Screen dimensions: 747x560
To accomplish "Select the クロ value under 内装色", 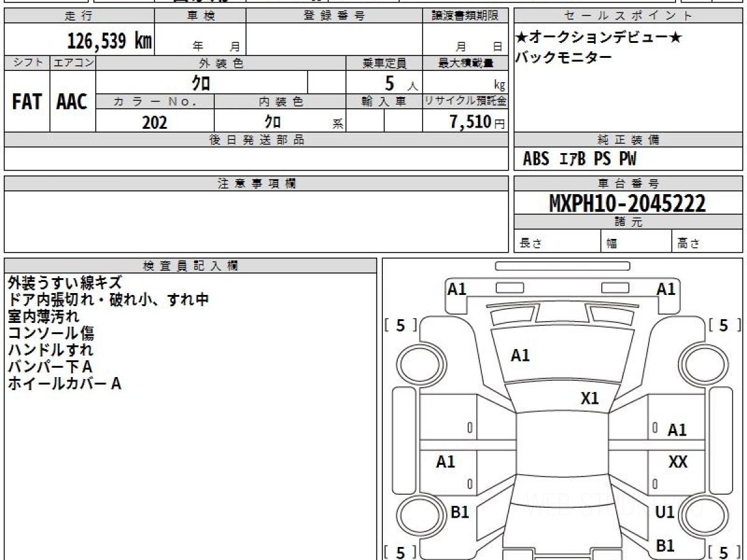I will point(273,121).
